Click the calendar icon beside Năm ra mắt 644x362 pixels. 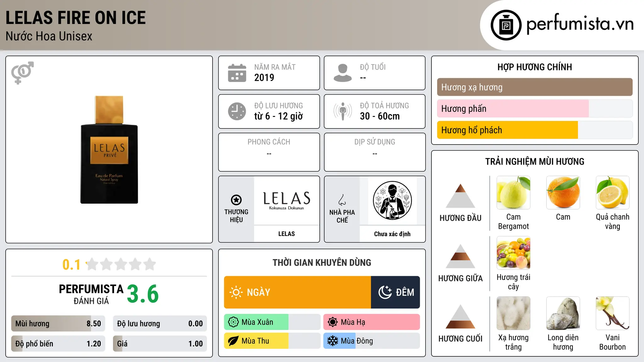[237, 73]
